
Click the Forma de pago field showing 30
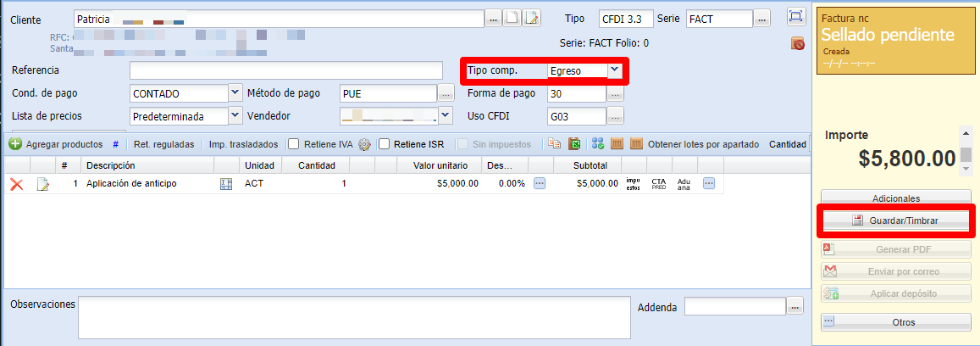click(x=577, y=94)
